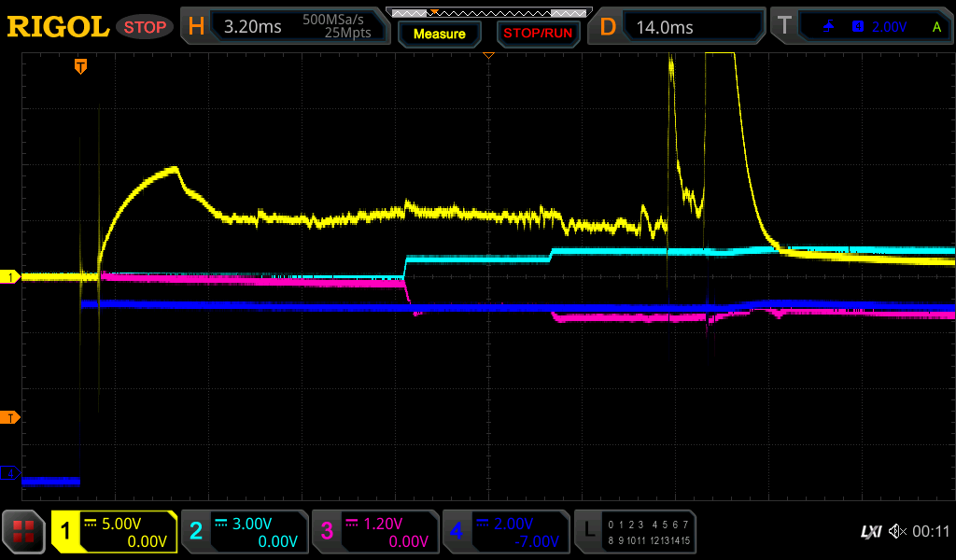Click the RIGOL logo
The image size is (956, 560).
58,26
